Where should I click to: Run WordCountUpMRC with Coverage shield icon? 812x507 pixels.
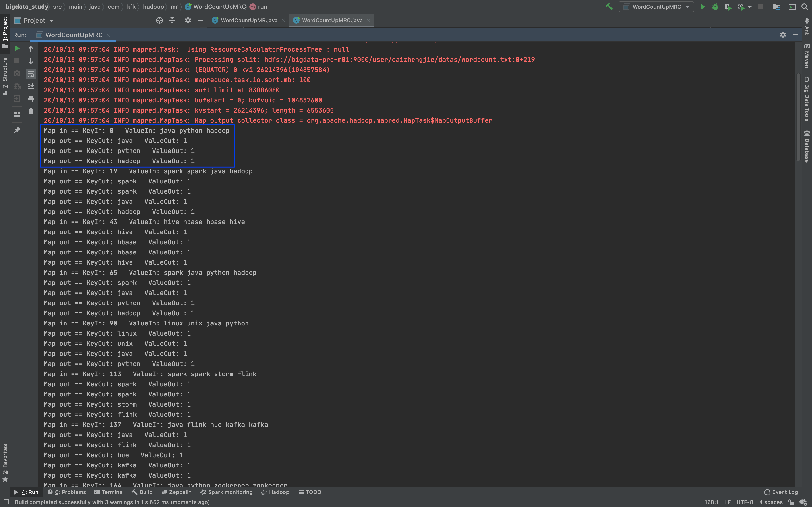728,6
